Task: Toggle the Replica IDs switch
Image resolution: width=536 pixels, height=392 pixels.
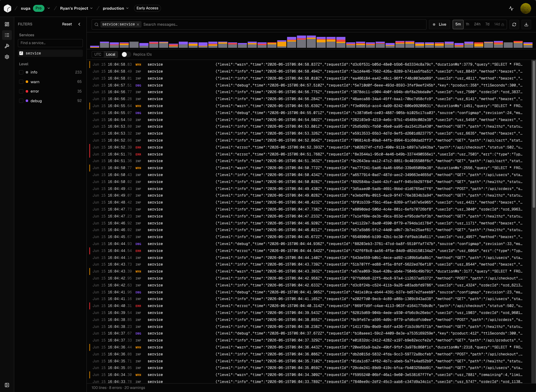Action: pyautogui.click(x=126, y=54)
